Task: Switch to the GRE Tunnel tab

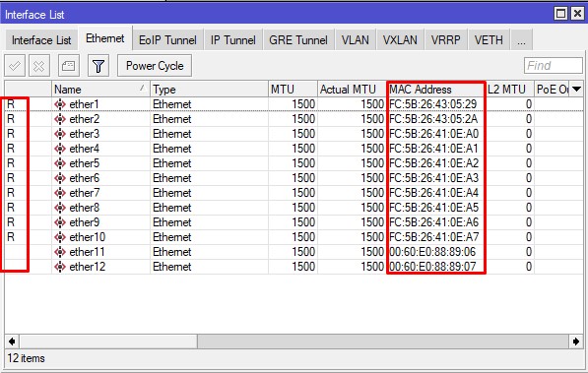Action: pos(298,40)
